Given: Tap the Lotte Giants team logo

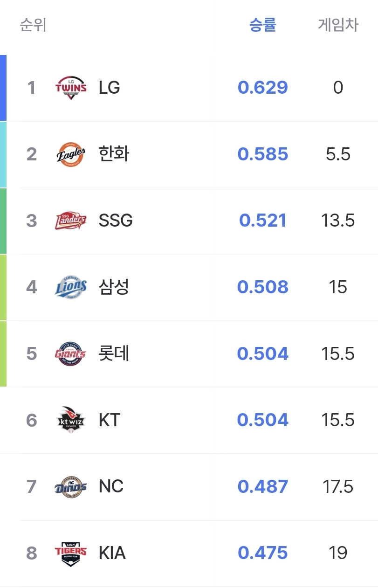Looking at the screenshot, I should coord(71,354).
